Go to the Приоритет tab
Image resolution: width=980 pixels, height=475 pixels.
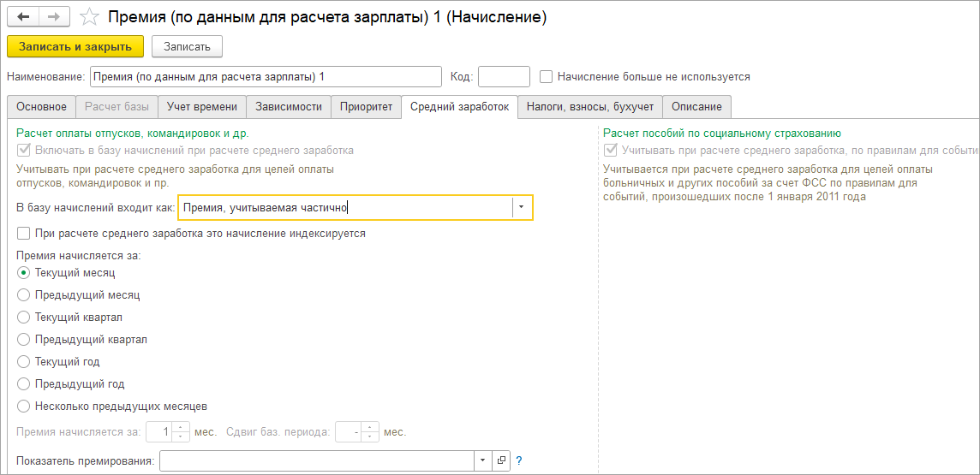(366, 107)
